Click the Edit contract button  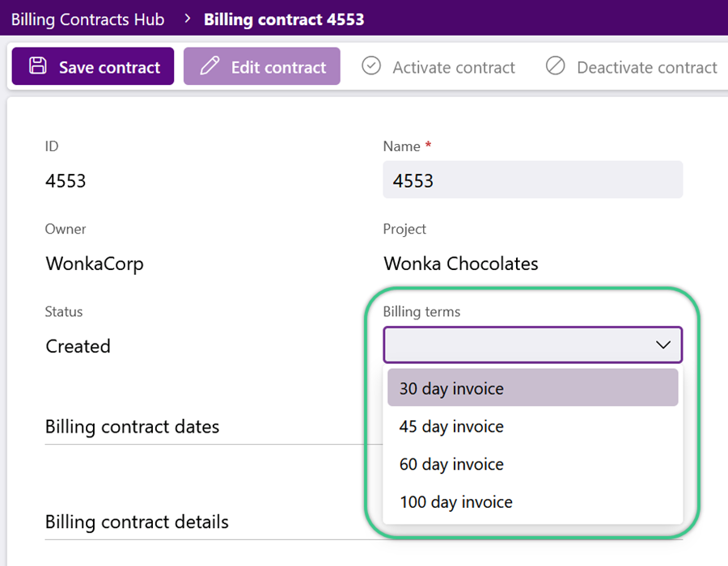point(262,65)
